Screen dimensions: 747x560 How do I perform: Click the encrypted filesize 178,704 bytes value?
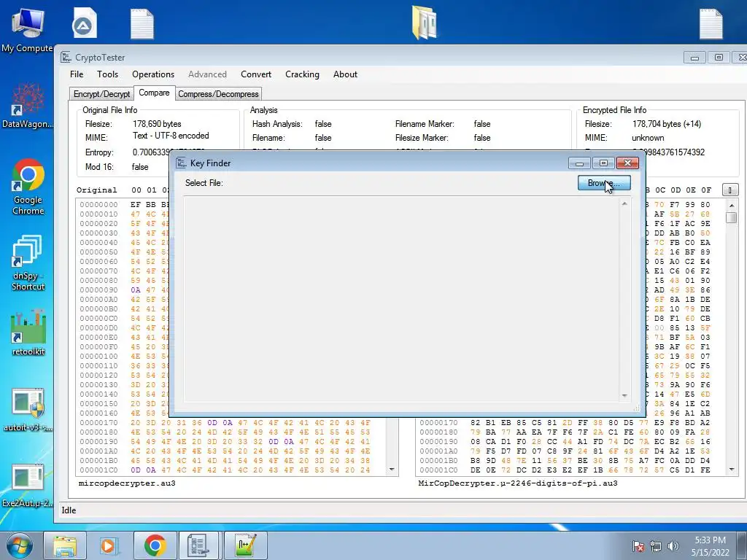[x=667, y=124]
